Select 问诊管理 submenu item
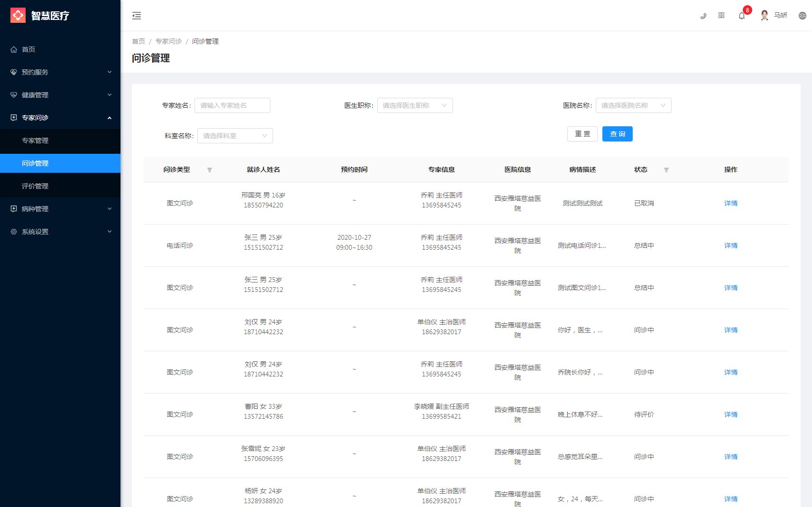 (60, 163)
